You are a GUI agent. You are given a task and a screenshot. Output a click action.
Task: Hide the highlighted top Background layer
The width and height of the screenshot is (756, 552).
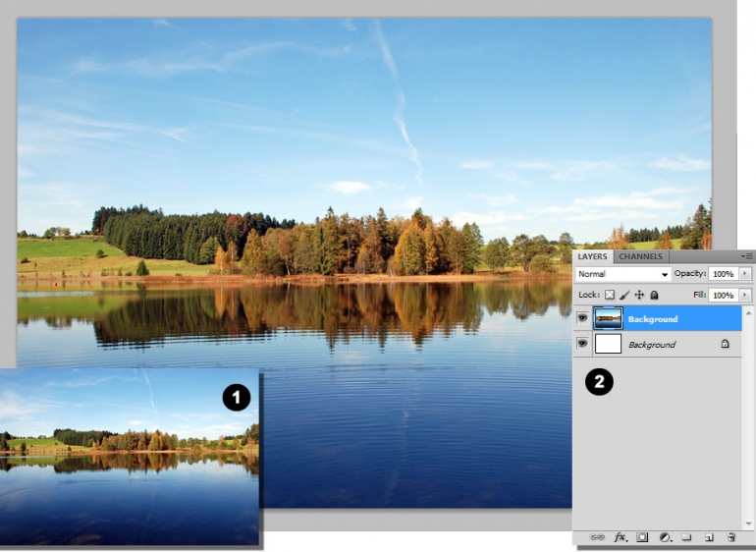click(x=582, y=318)
